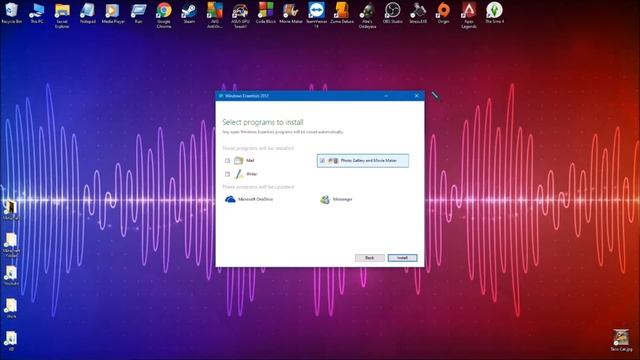Click the Messenger program icon
The image size is (640, 360).
click(325, 199)
